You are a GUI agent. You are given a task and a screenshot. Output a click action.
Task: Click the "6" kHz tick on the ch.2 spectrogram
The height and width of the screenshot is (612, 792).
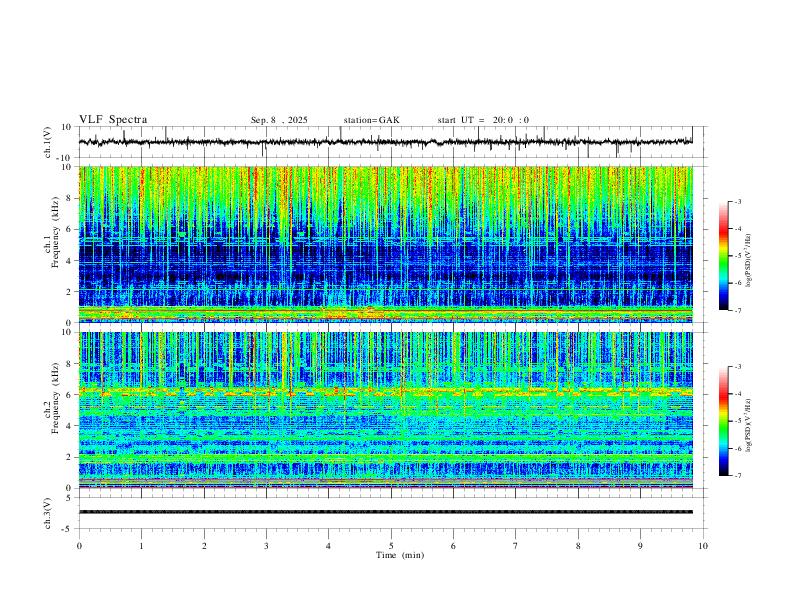click(x=70, y=395)
